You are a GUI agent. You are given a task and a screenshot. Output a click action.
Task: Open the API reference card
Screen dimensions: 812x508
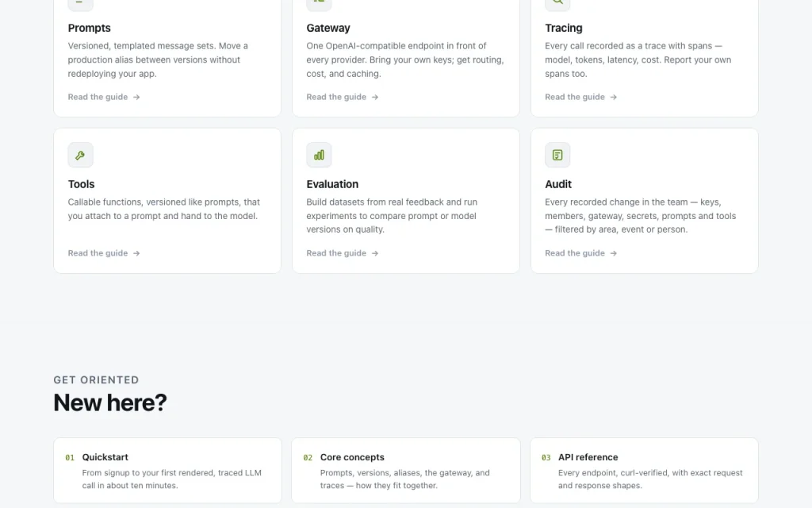644,471
